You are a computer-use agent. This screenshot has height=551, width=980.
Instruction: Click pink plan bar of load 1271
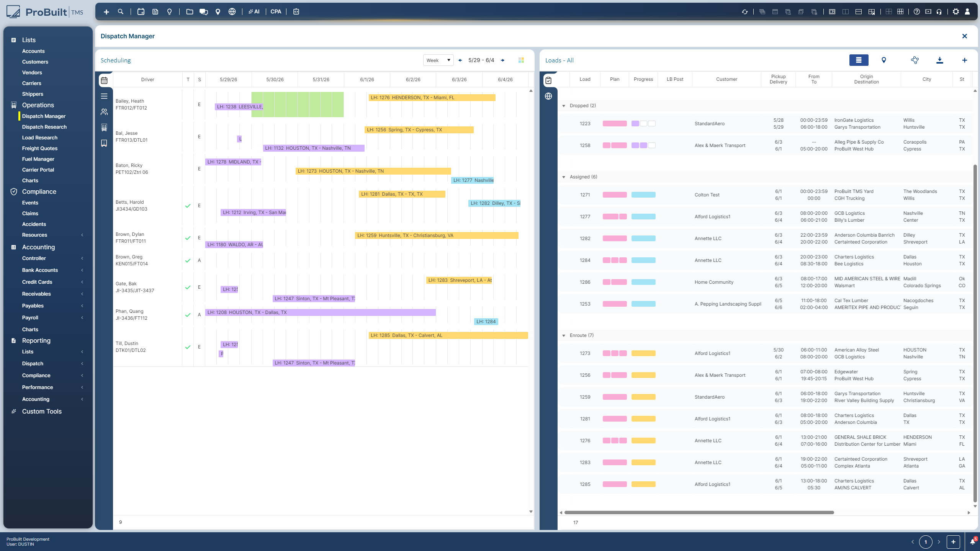coord(615,195)
